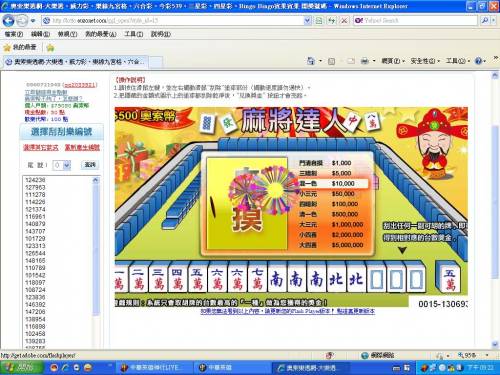Click the Print icon in command bar

point(365,61)
